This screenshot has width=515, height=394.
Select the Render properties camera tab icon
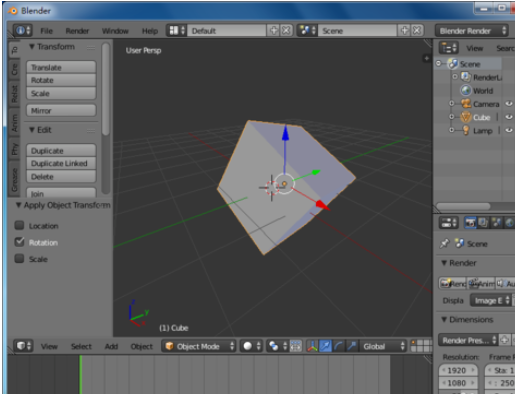pos(470,223)
